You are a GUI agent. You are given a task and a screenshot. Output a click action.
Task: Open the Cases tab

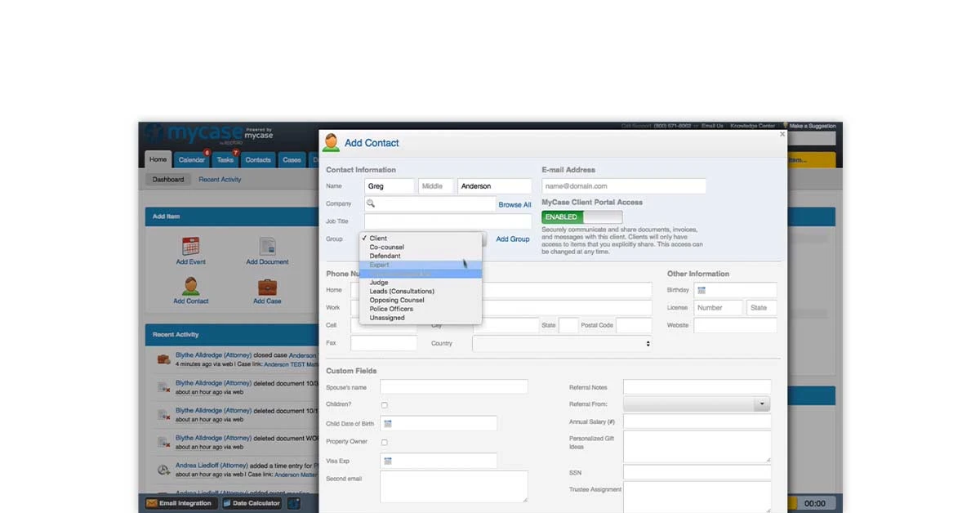292,159
